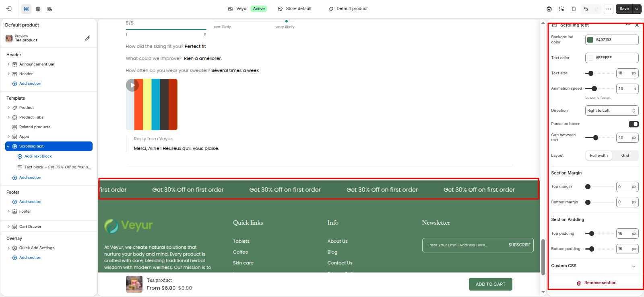Click the Background color swatch
The width and height of the screenshot is (644, 297).
point(590,40)
